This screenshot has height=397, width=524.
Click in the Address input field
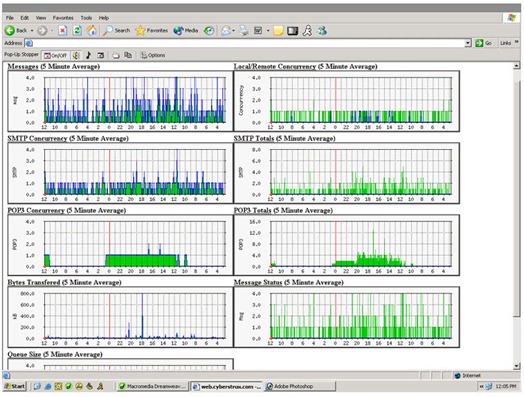(x=248, y=43)
